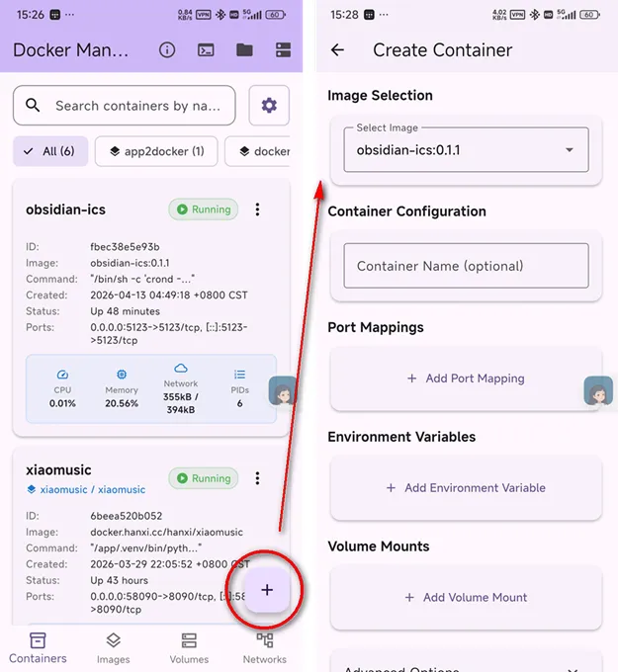Select the app2docker (1) filter chip

point(156,151)
